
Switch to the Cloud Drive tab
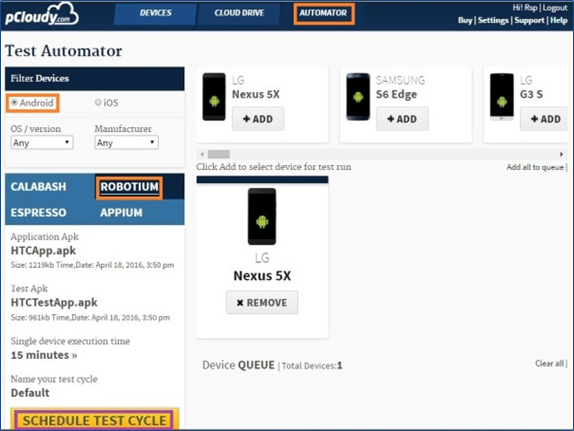239,13
